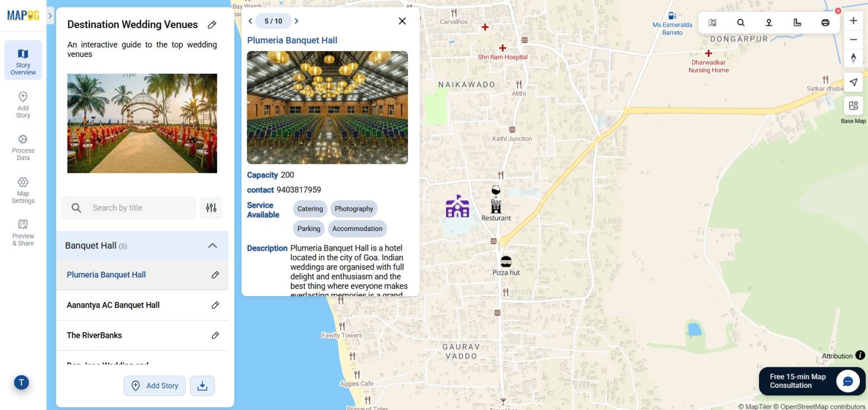Click the Plumeria Banquet Hall popup title

pos(292,40)
